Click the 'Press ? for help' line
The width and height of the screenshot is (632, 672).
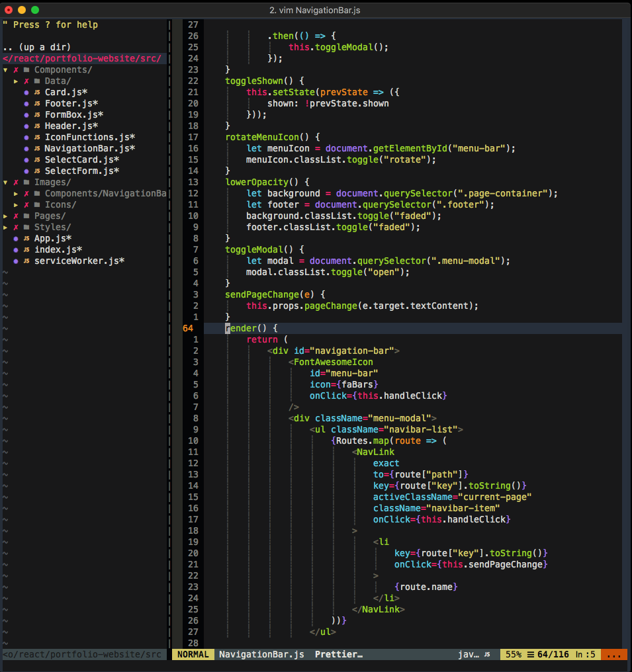(50, 25)
